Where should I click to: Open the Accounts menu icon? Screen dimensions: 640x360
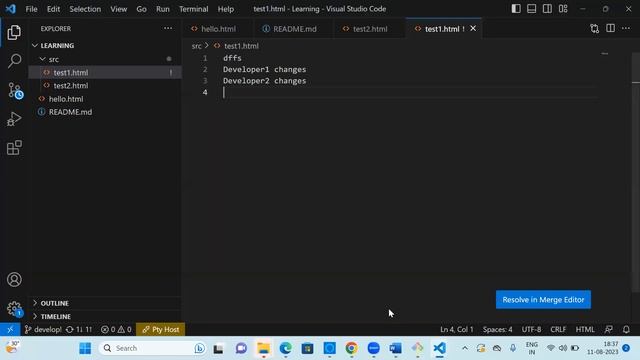pos(14,280)
